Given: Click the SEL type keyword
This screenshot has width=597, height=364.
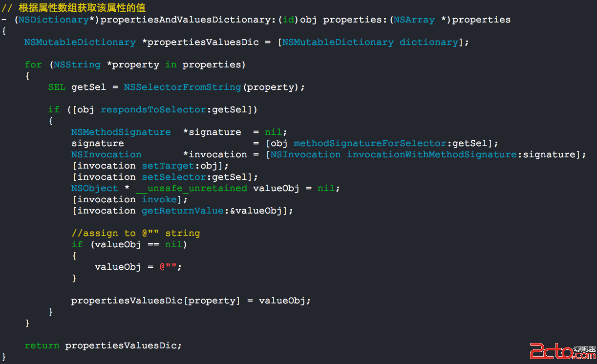Looking at the screenshot, I should pyautogui.click(x=56, y=87).
